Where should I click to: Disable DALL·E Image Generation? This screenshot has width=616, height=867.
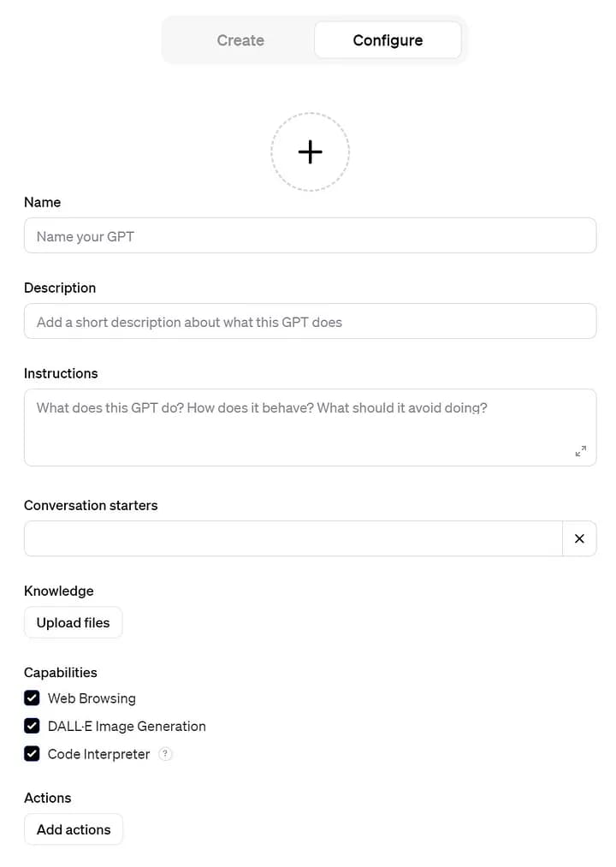pos(32,726)
